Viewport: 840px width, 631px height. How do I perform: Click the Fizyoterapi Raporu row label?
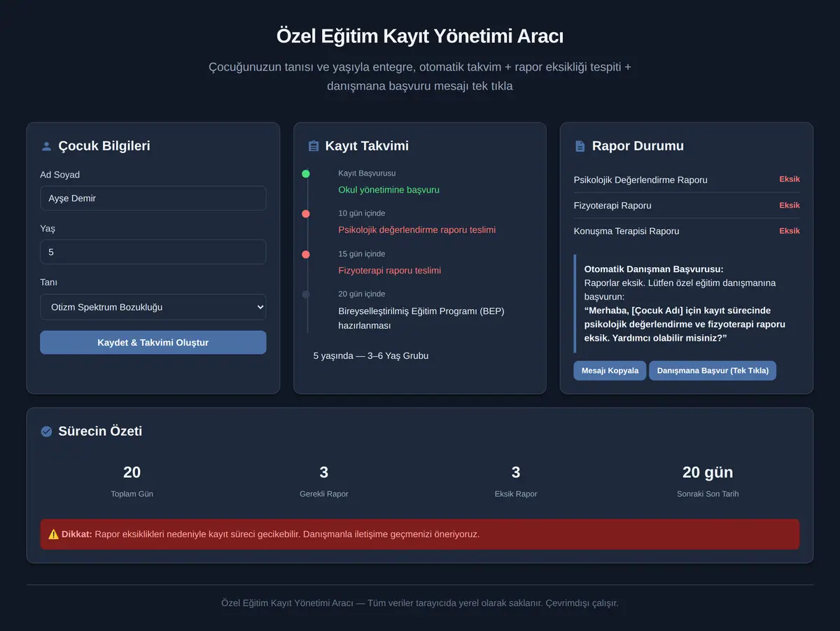pyautogui.click(x=612, y=206)
